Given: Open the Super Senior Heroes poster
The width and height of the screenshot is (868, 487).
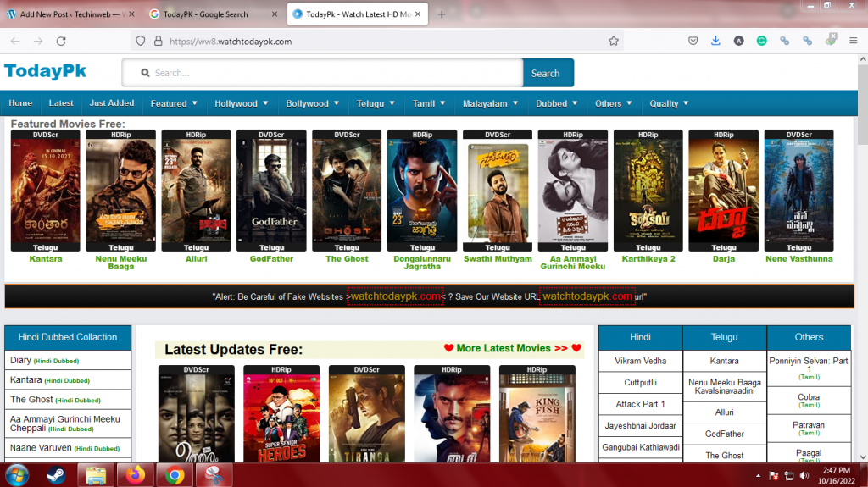Looking at the screenshot, I should coord(281,414).
